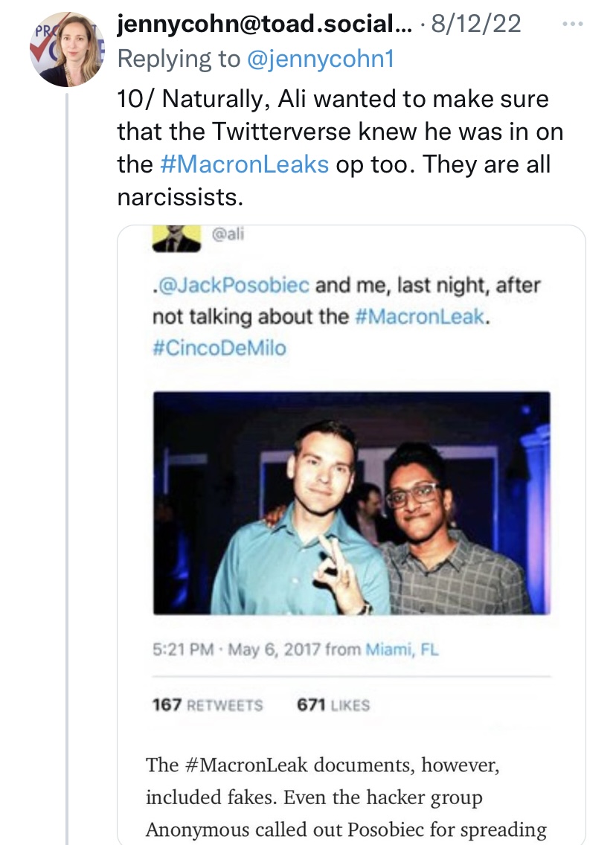616x845 pixels.
Task: View the 167 Retweets count
Action: 208,704
